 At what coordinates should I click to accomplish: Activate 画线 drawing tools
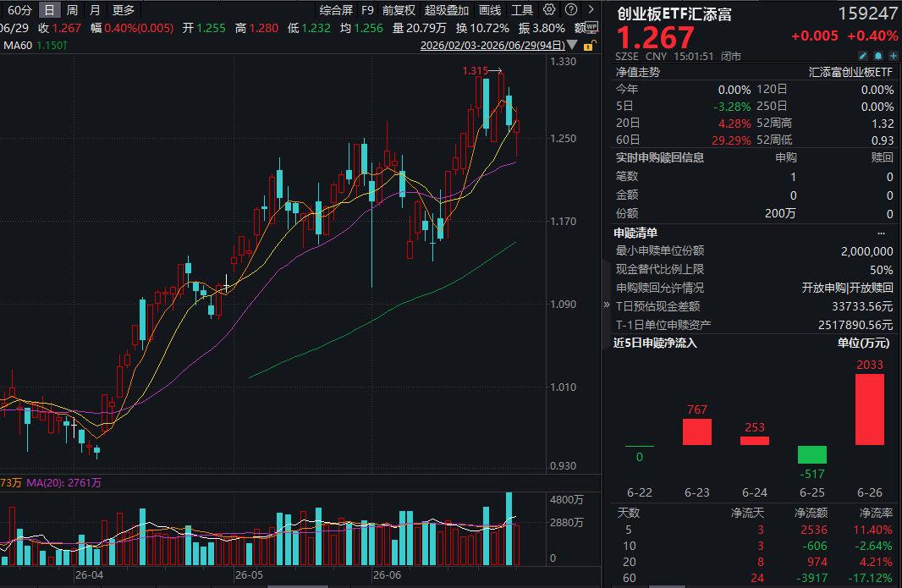490,10
